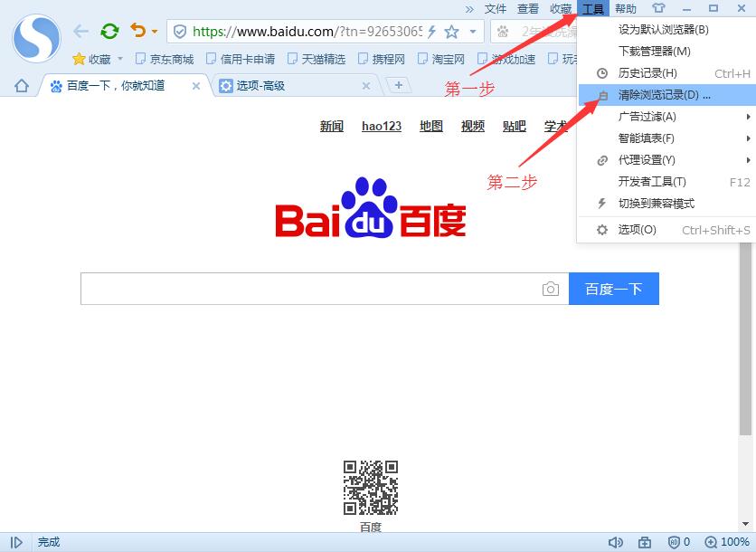Open the 帮助 menu

click(626, 9)
